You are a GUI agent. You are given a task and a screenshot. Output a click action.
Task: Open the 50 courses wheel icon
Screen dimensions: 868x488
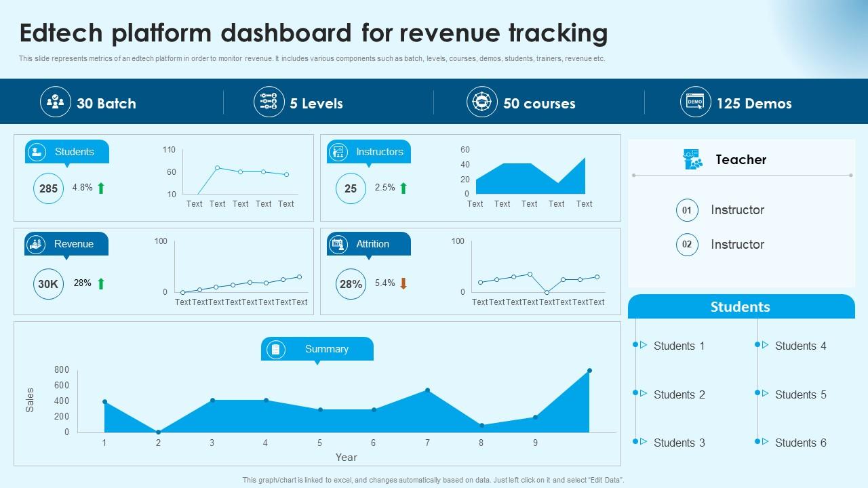(x=481, y=102)
